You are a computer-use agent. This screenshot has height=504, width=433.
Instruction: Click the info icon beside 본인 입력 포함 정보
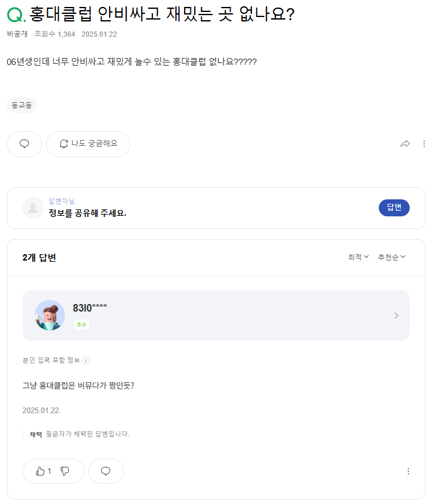(86, 360)
